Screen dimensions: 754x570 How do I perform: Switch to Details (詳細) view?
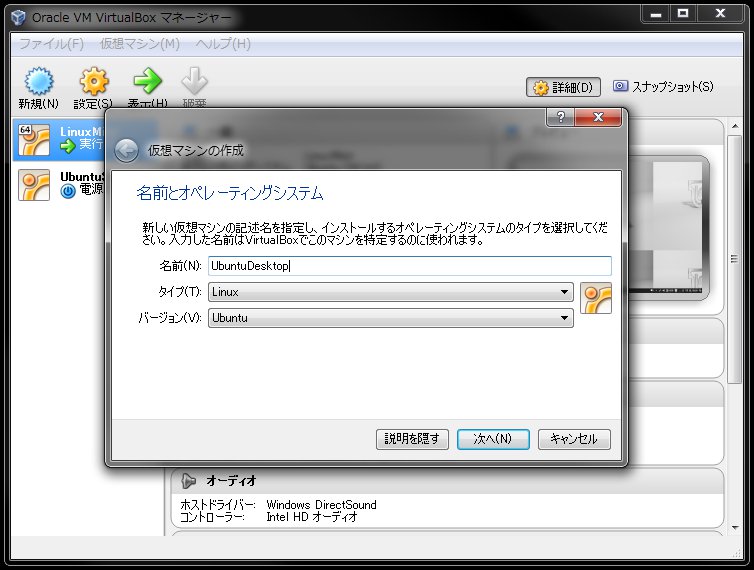click(563, 88)
